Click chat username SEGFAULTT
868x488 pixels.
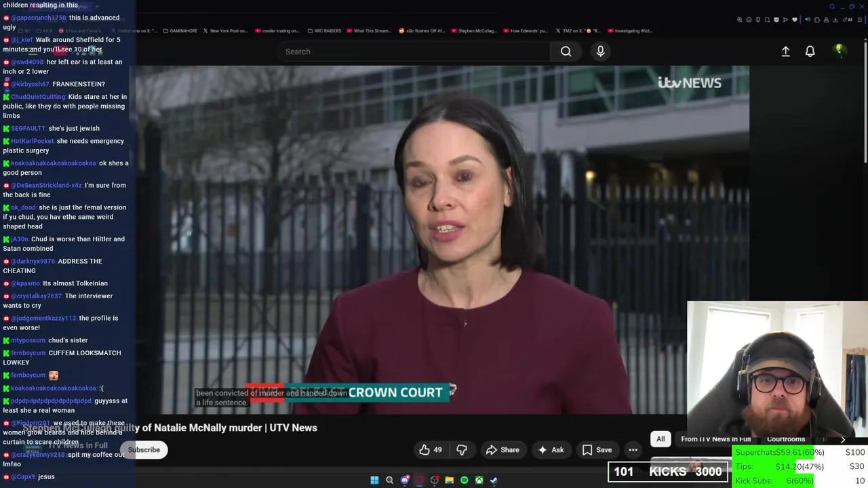[28, 128]
